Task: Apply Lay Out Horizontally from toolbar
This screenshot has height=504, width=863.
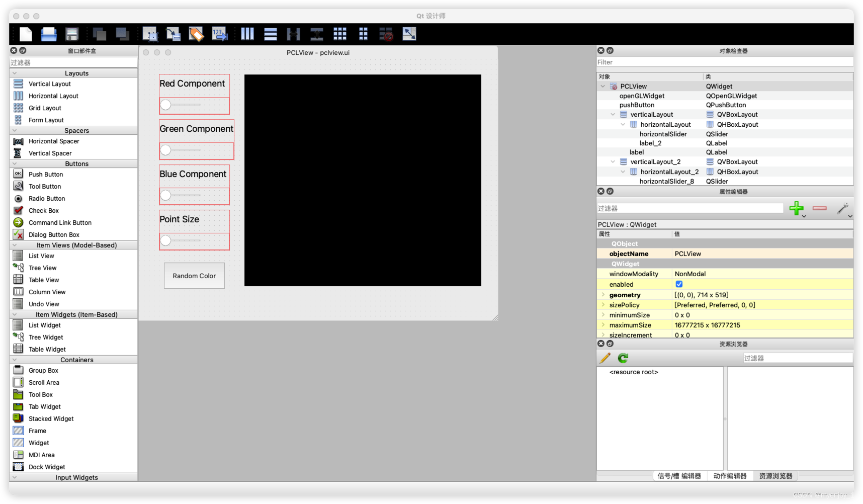Action: click(x=247, y=34)
